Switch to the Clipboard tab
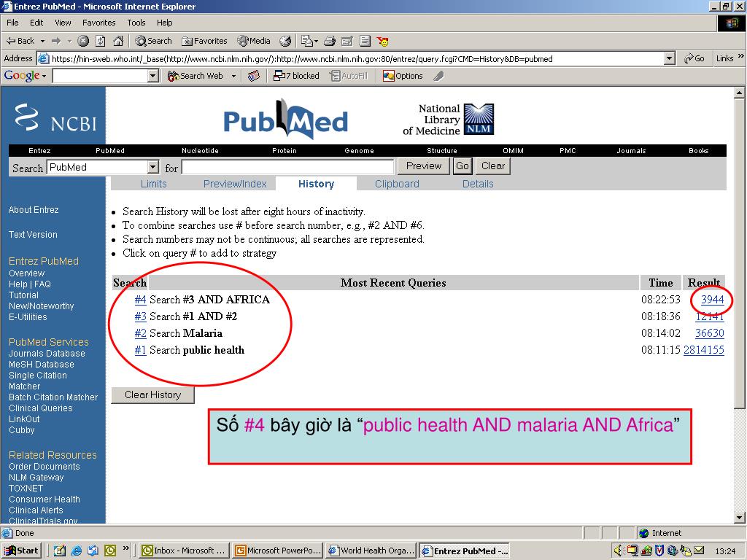This screenshot has height=560, width=747. click(x=397, y=184)
